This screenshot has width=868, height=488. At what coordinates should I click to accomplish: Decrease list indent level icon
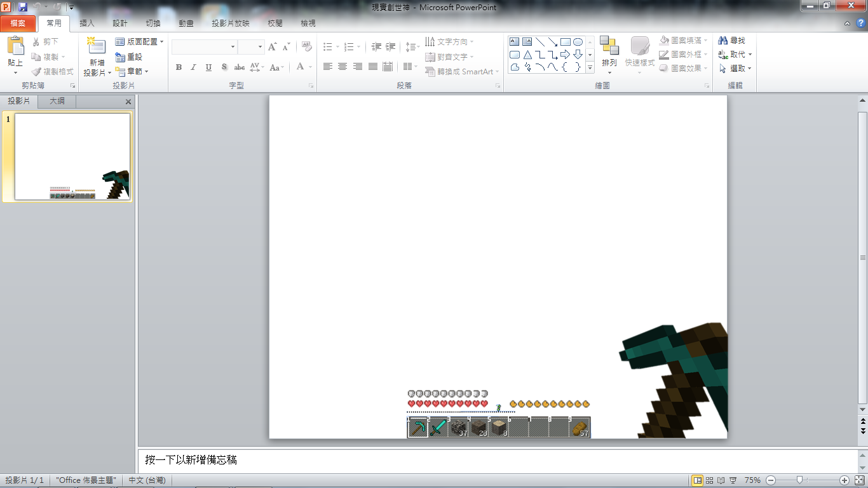pos(376,47)
